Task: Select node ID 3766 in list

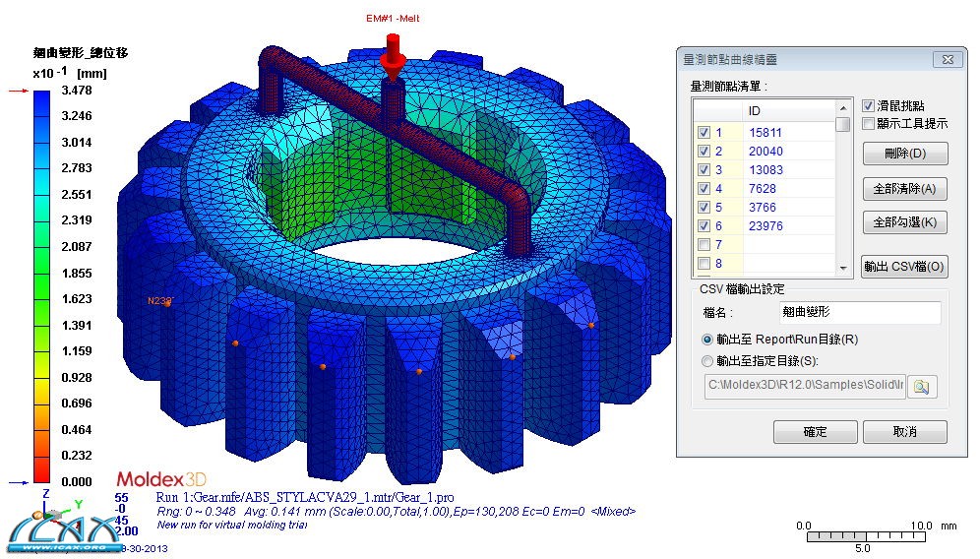Action: coord(762,208)
